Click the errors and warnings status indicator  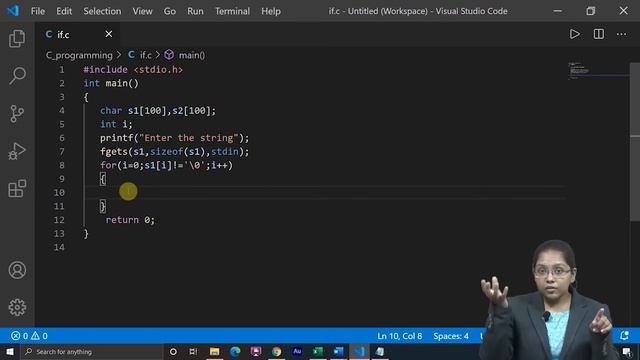(x=29, y=336)
